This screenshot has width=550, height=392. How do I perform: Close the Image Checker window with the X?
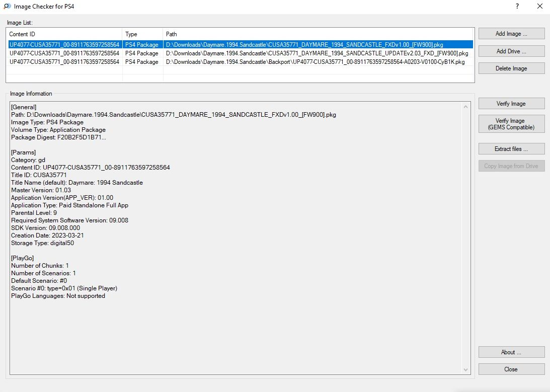540,7
